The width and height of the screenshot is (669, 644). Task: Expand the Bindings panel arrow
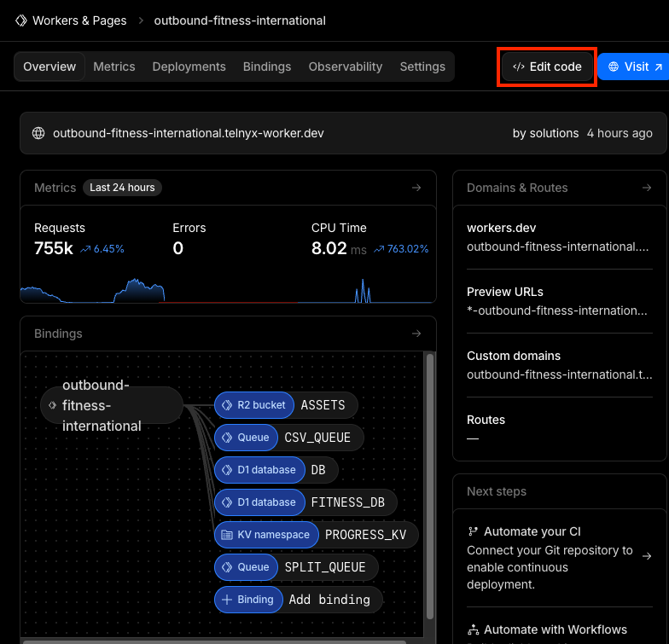(x=416, y=334)
